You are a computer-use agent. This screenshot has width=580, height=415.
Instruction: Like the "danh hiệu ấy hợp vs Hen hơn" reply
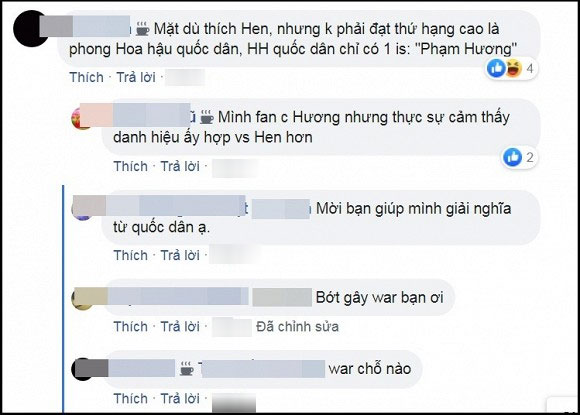[131, 166]
